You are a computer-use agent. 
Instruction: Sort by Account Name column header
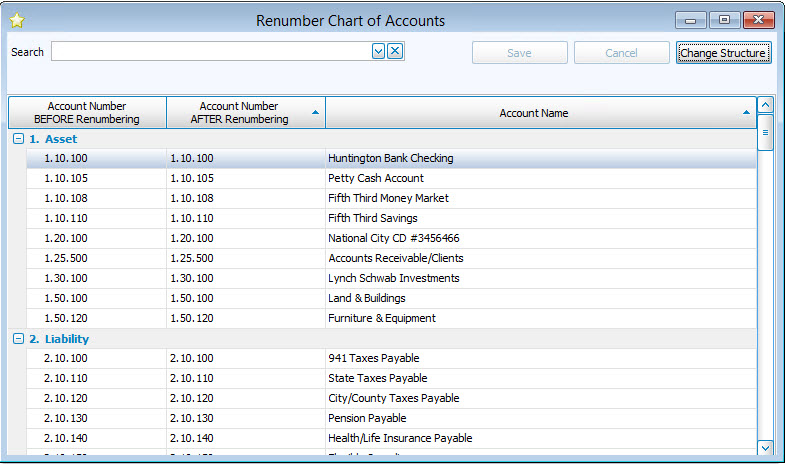pyautogui.click(x=533, y=113)
